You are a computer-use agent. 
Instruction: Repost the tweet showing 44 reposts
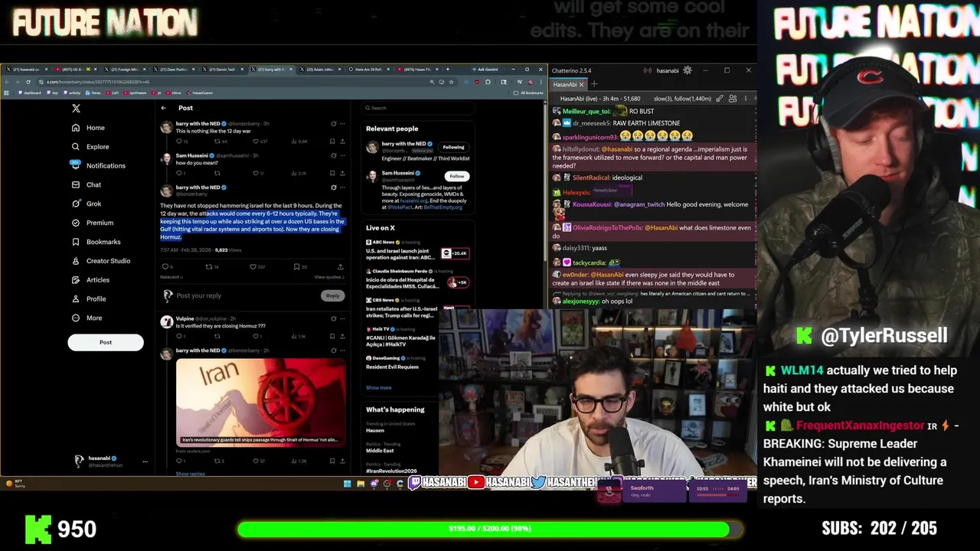pos(220,141)
